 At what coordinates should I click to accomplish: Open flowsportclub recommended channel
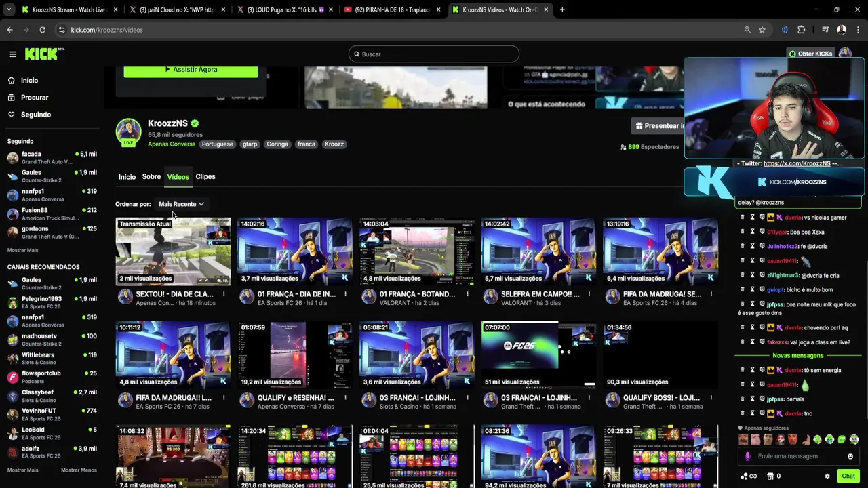(52, 377)
